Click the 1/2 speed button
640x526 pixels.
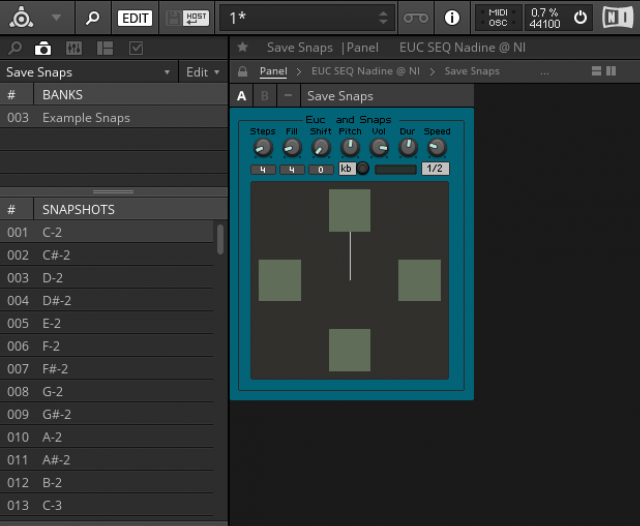point(435,168)
